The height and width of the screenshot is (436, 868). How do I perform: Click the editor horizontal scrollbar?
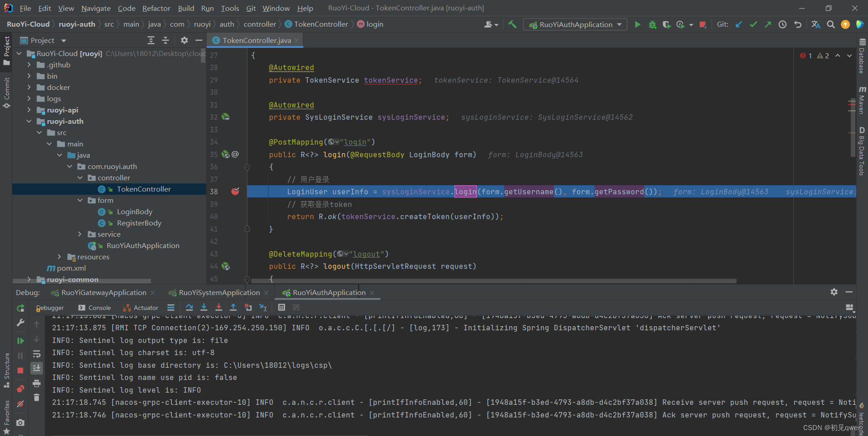(x=493, y=281)
